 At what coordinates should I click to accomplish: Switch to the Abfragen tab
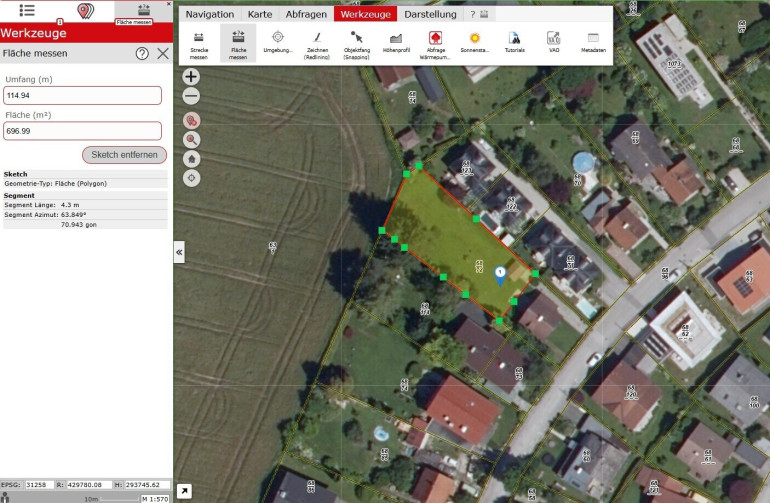point(305,14)
